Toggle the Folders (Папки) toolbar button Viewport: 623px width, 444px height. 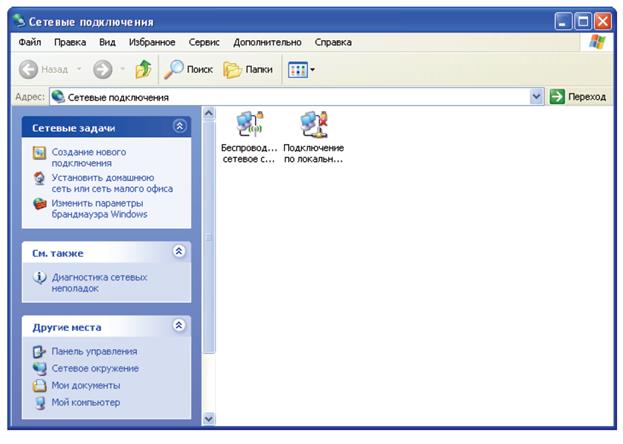pos(248,70)
